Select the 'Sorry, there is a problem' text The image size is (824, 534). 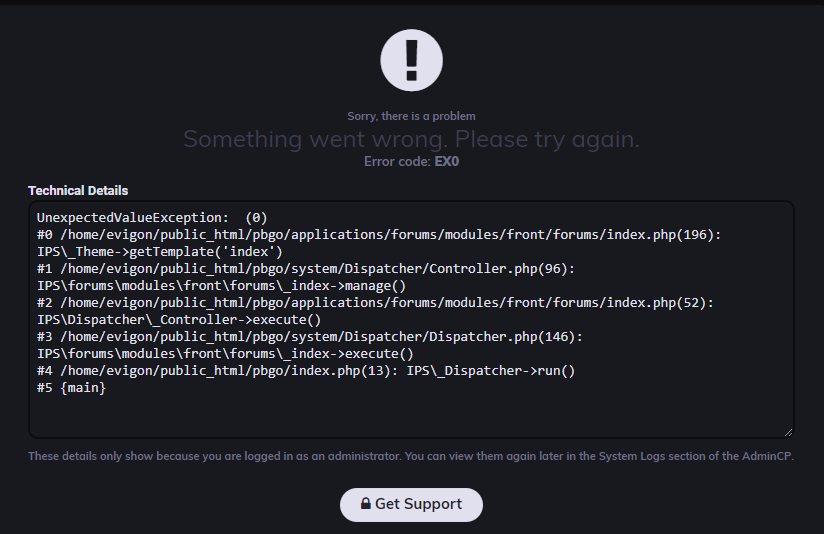point(411,116)
